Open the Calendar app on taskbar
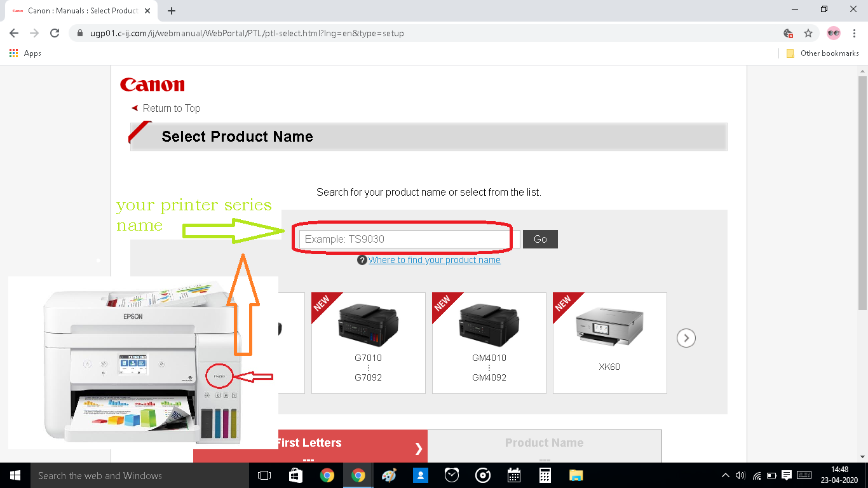 click(514, 475)
